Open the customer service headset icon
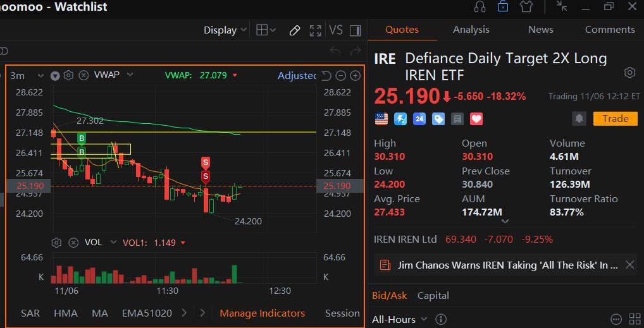The height and width of the screenshot is (328, 644). click(x=480, y=6)
